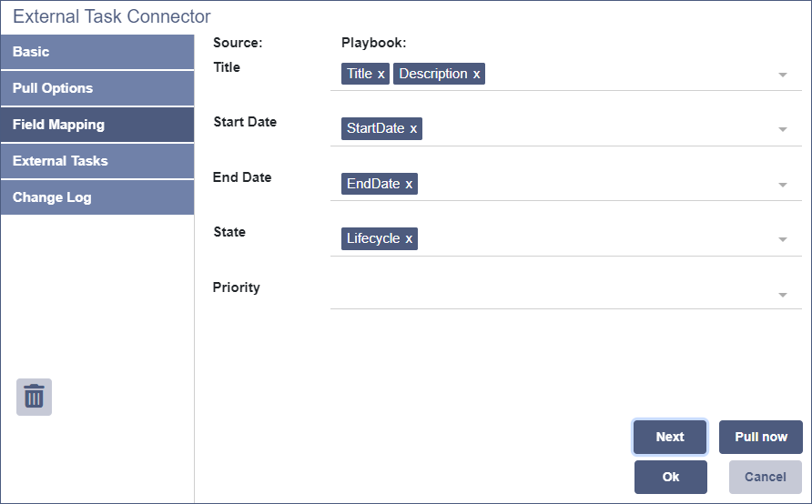The image size is (812, 504).
Task: Open the Change Log tab
Action: [96, 197]
